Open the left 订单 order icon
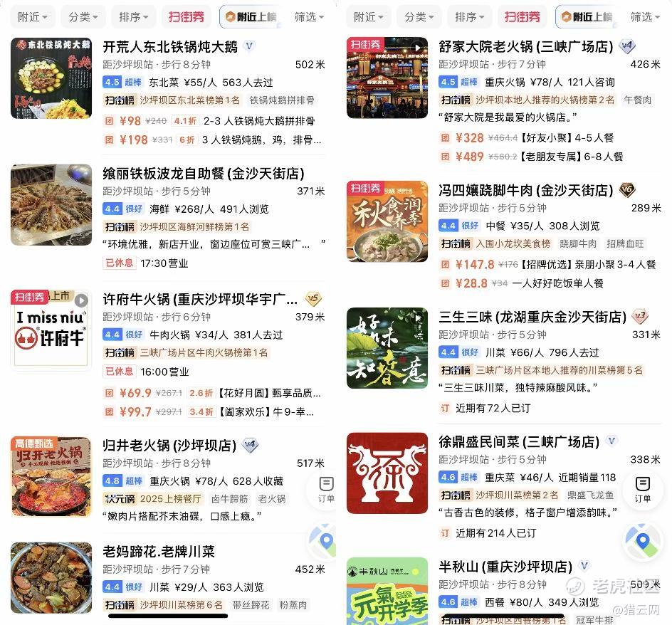Screen dimensions: 672x625 click(326, 489)
